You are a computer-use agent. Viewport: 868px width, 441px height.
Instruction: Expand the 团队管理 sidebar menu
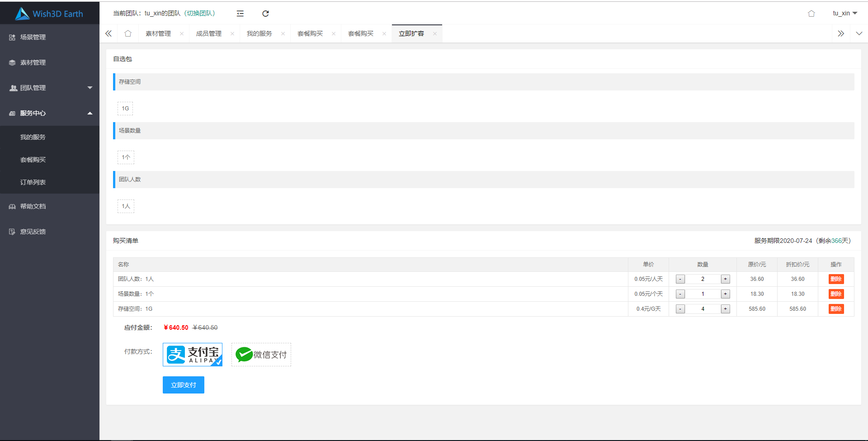(50, 88)
